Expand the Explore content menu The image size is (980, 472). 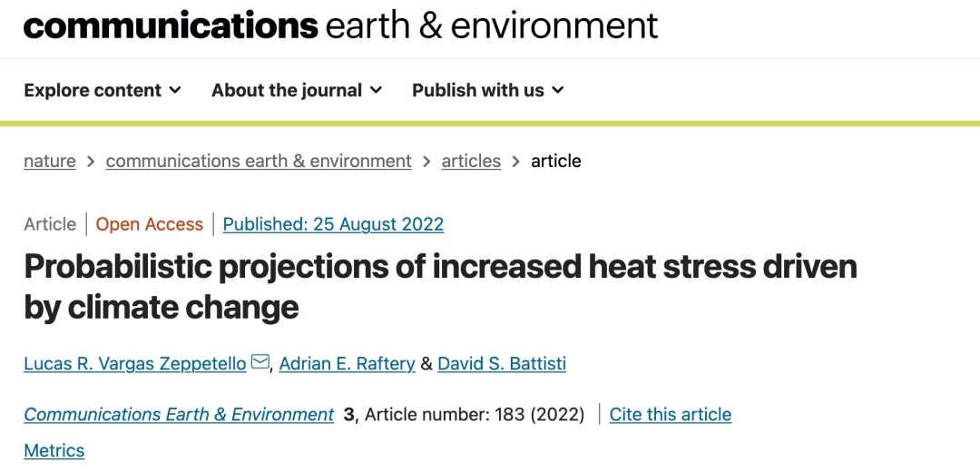point(103,91)
